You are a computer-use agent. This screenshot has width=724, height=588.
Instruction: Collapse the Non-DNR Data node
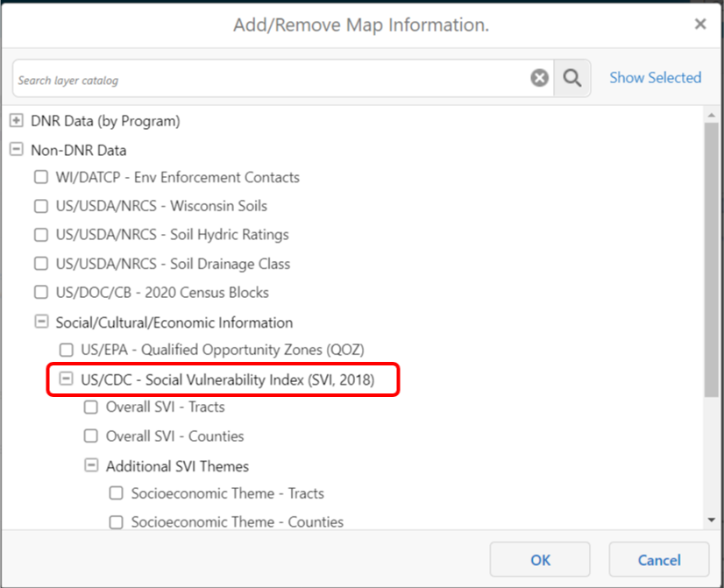(x=16, y=149)
